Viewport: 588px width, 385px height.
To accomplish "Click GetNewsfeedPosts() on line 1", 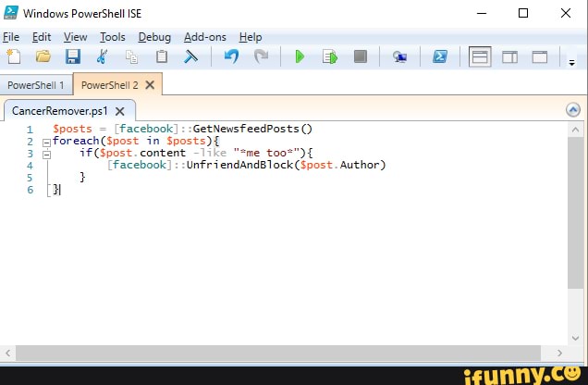I will (252, 129).
